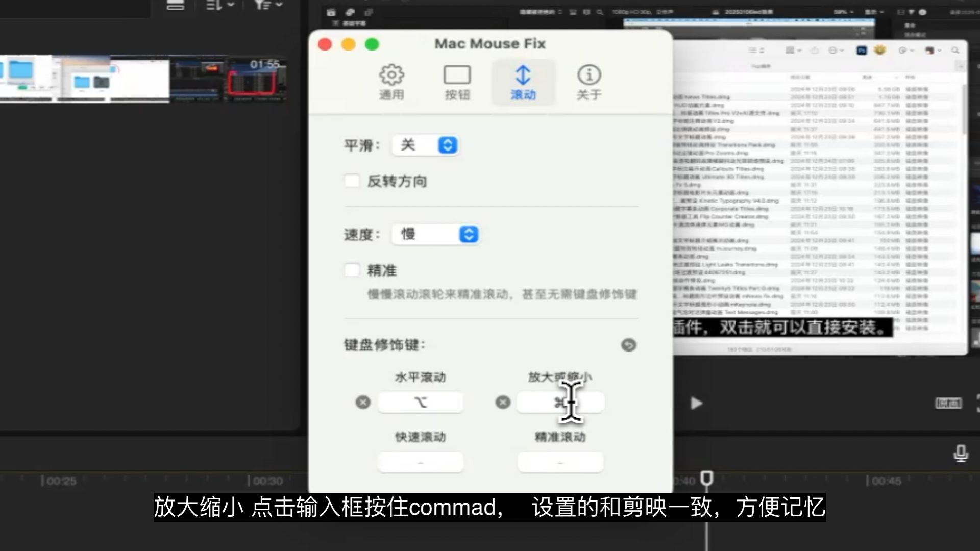Open the titles and generators sidebar icon
The width and height of the screenshot is (980, 551).
[369, 12]
